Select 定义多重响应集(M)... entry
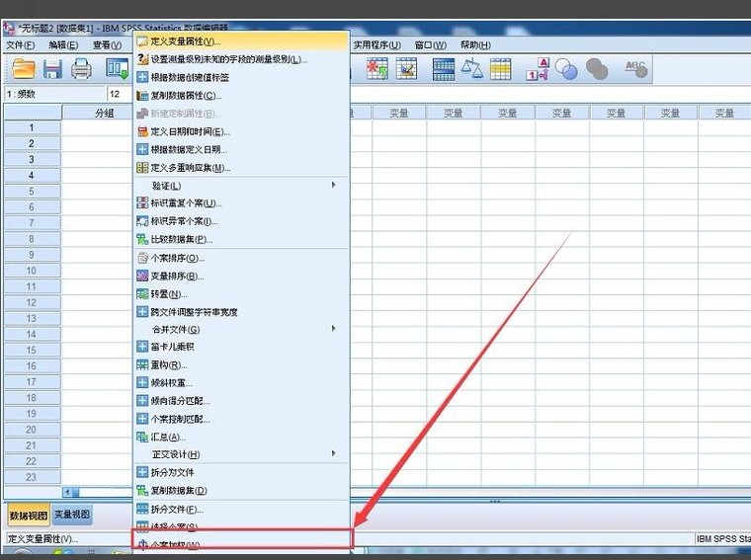Screen dimensions: 751x560 point(241,168)
